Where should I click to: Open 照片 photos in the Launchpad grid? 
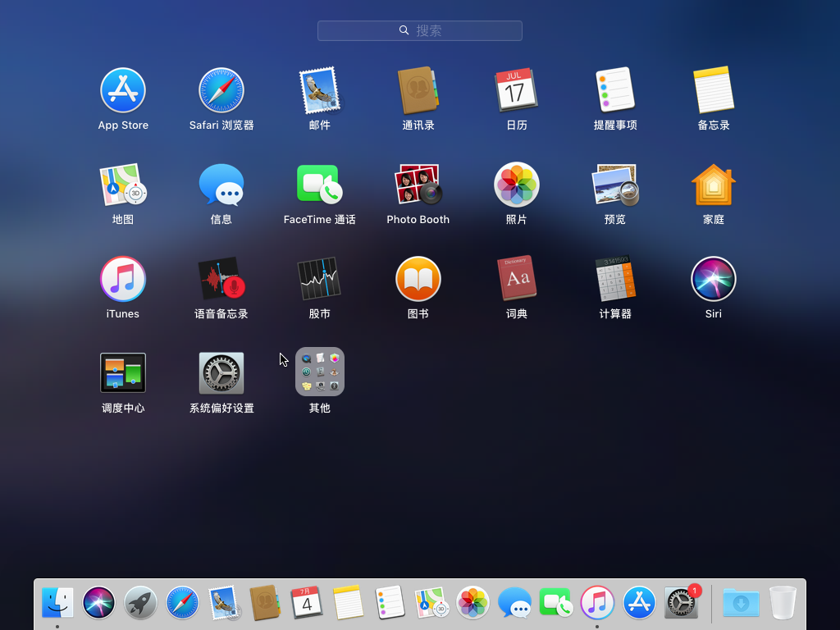tap(517, 185)
